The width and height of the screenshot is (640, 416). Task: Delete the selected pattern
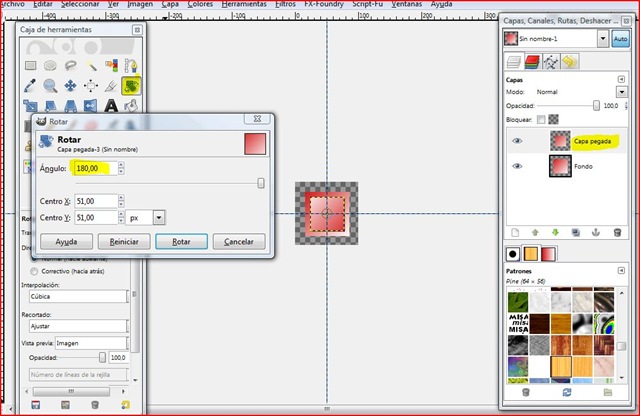(x=526, y=392)
